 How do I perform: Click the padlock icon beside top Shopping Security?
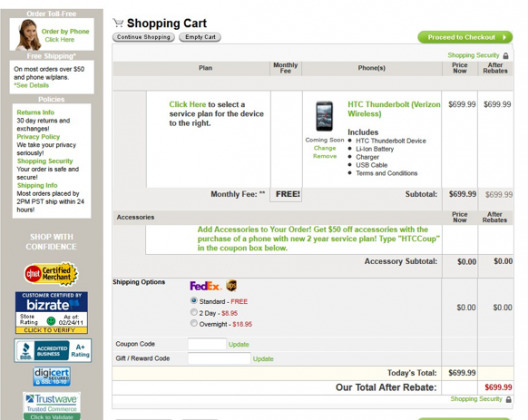point(506,56)
